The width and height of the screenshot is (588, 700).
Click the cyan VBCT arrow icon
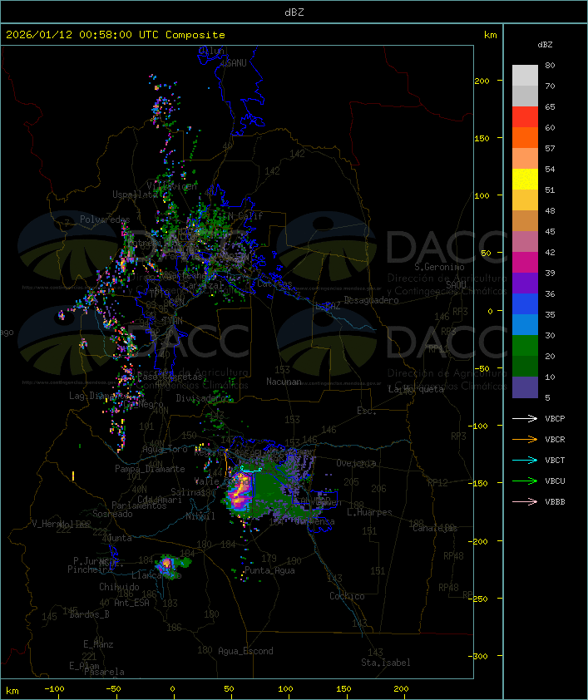(x=525, y=460)
